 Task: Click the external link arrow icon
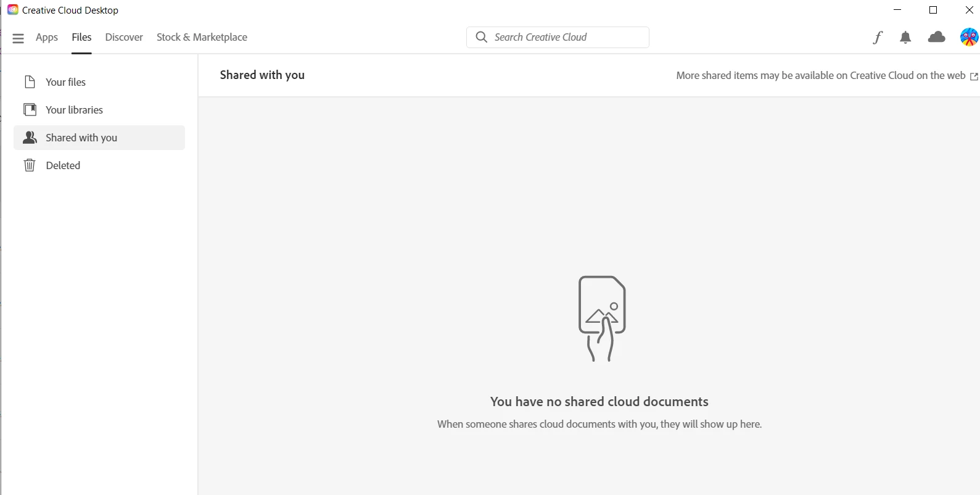click(x=974, y=77)
